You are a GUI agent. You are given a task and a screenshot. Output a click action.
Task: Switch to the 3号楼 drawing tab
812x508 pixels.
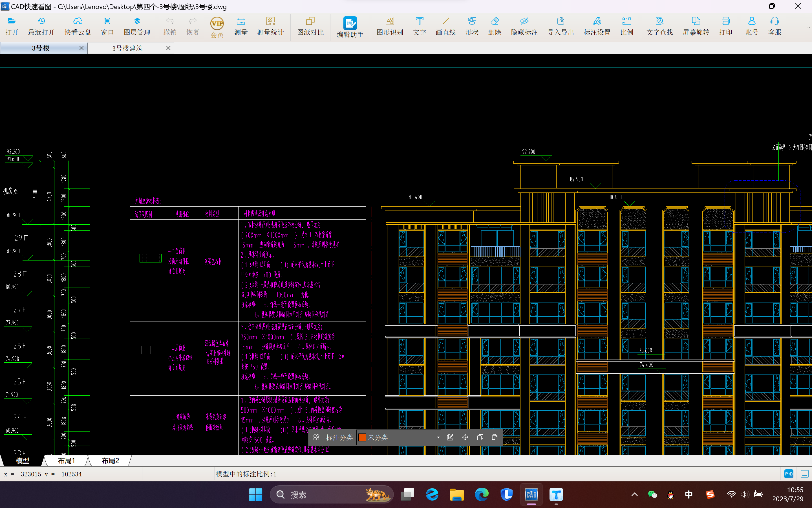pyautogui.click(x=40, y=48)
